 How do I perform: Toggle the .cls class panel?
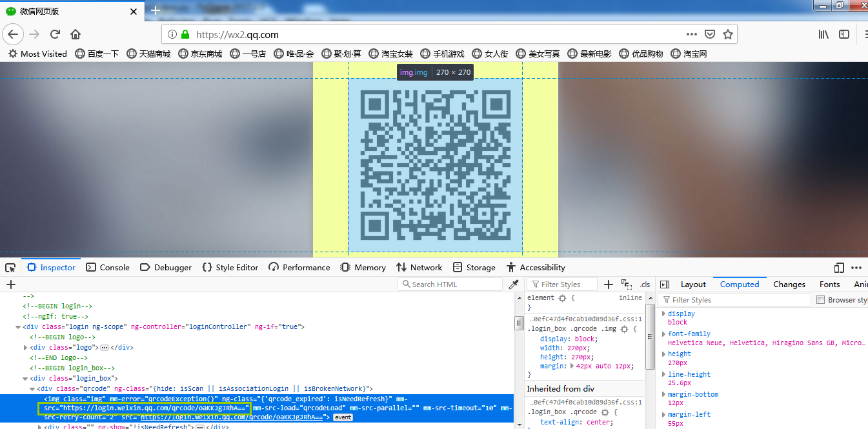click(x=645, y=284)
